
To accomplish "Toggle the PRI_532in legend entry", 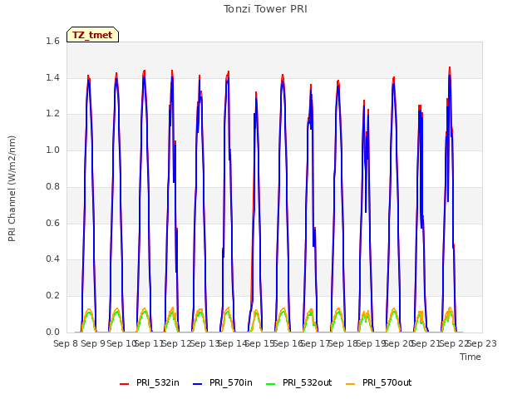I will tap(150, 382).
